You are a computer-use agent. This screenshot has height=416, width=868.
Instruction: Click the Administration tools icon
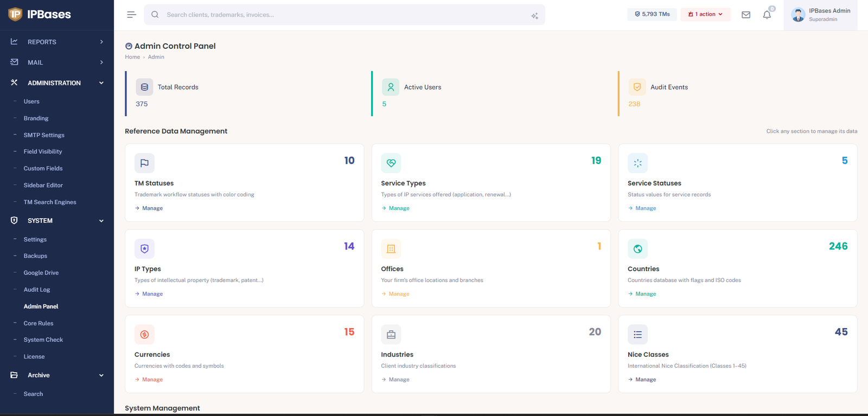[14, 82]
